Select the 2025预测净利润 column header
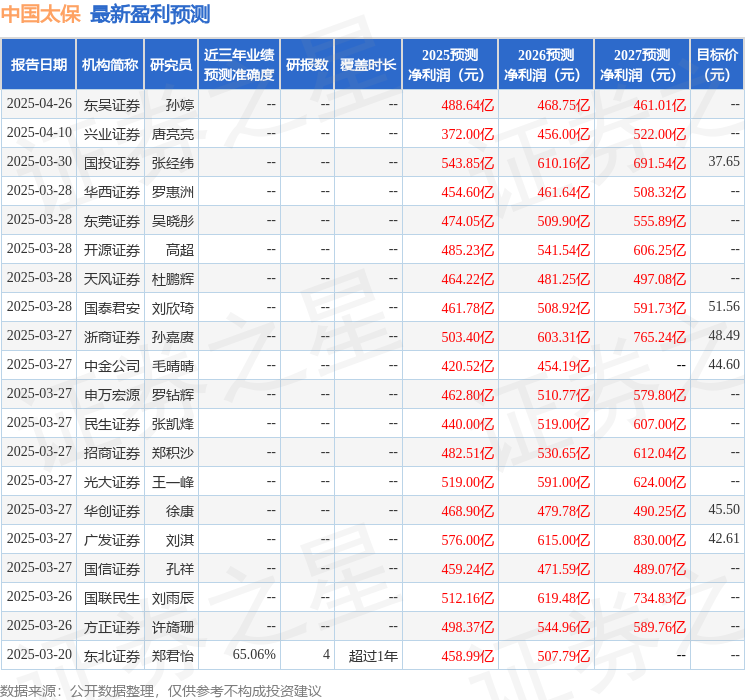This screenshot has height=700, width=745. point(450,65)
